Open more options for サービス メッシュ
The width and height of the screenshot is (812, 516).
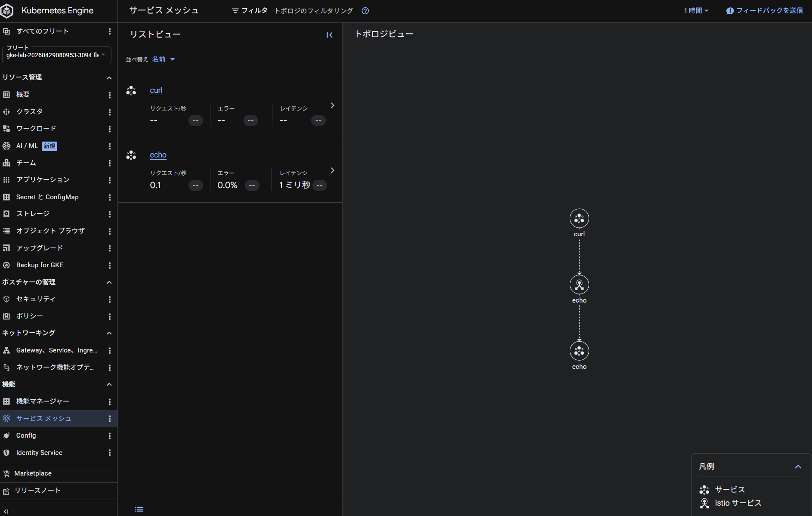[110, 418]
